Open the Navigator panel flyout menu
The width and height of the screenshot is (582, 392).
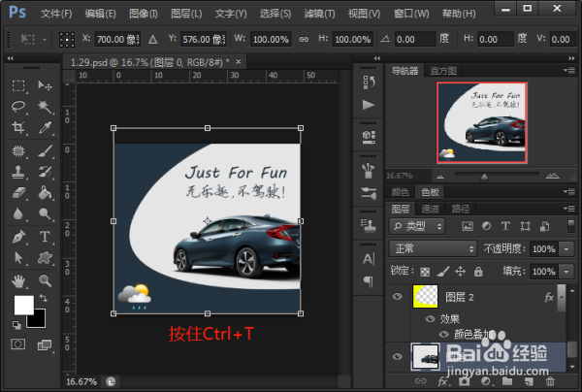(x=569, y=70)
